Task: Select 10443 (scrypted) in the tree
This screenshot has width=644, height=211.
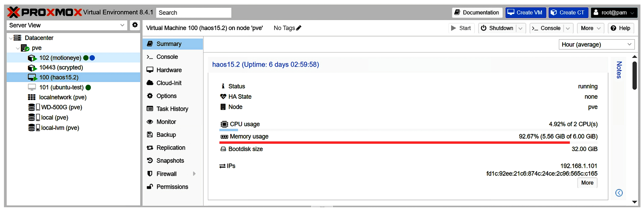Action: pos(73,67)
